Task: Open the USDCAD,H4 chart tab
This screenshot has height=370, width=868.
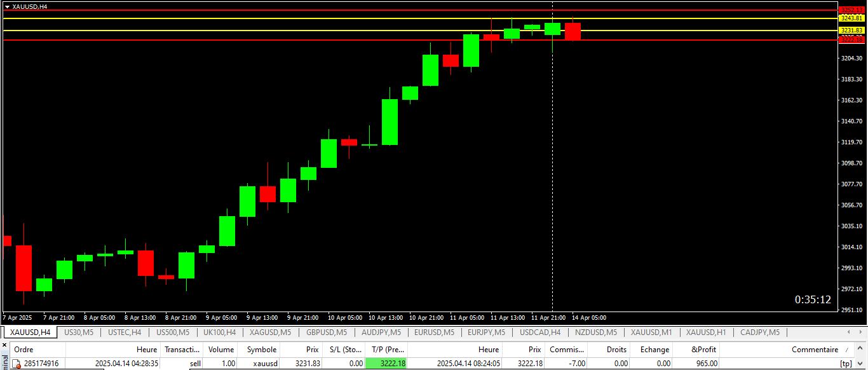Action: [540, 332]
